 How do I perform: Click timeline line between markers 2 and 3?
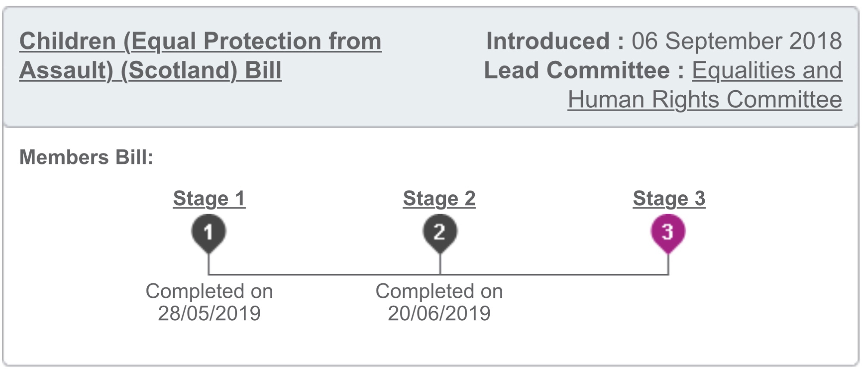tap(554, 274)
